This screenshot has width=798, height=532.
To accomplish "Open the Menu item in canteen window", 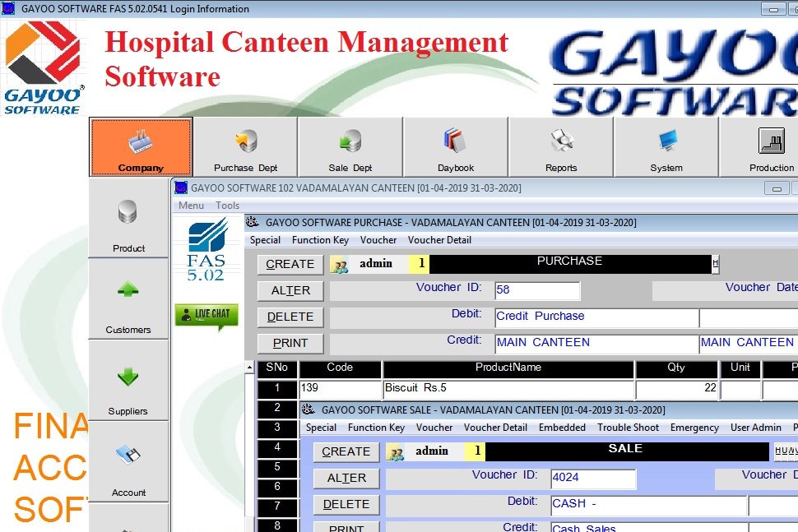I will coord(191,206).
